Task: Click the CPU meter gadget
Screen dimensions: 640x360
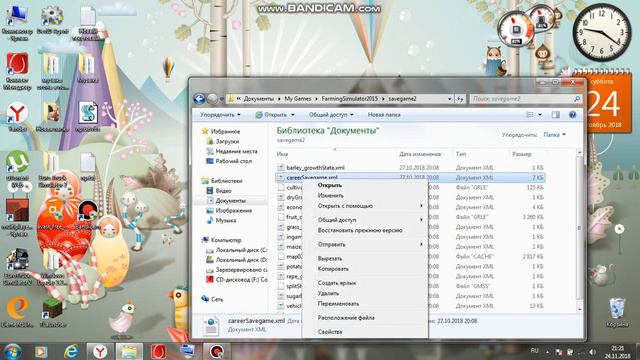Action: coord(515,28)
